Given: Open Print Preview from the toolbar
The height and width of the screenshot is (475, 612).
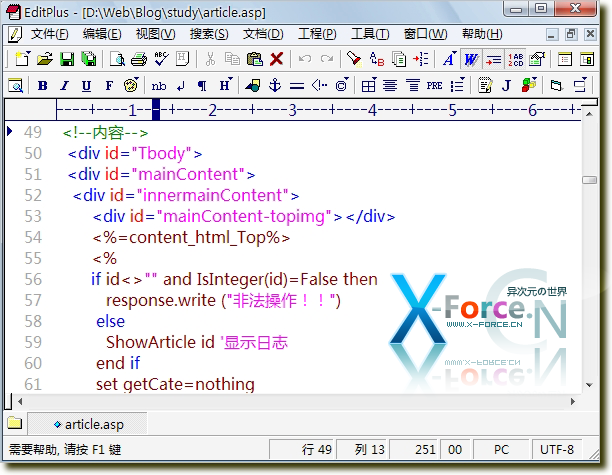Looking at the screenshot, I should point(117,59).
